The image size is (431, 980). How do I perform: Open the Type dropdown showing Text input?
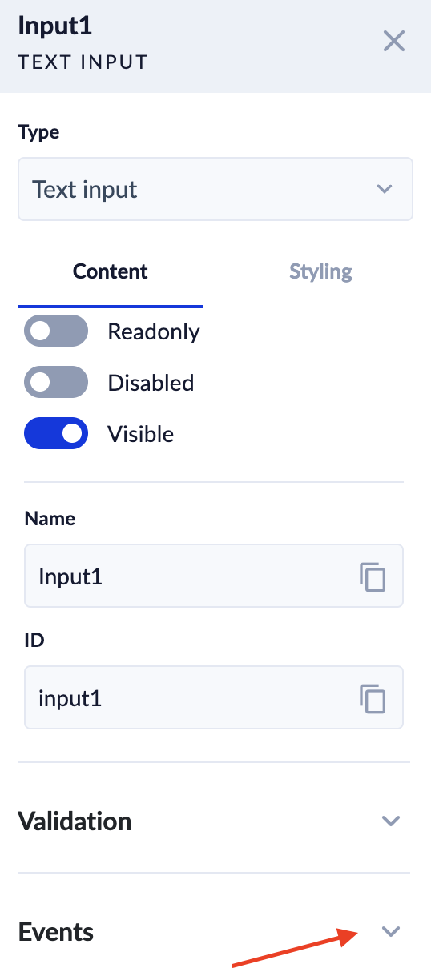(215, 189)
